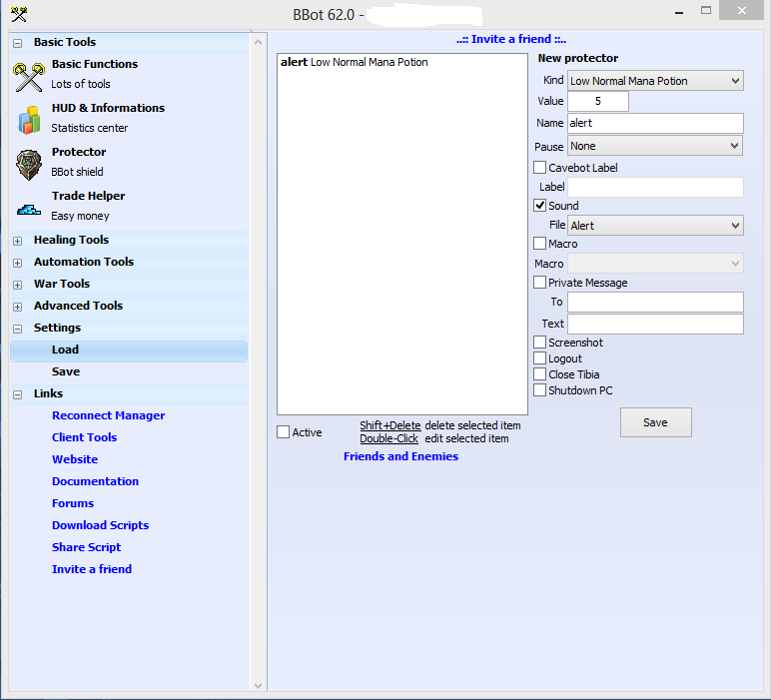The height and width of the screenshot is (700, 771).
Task: Click the Invite a friend header link
Action: [x=511, y=39]
